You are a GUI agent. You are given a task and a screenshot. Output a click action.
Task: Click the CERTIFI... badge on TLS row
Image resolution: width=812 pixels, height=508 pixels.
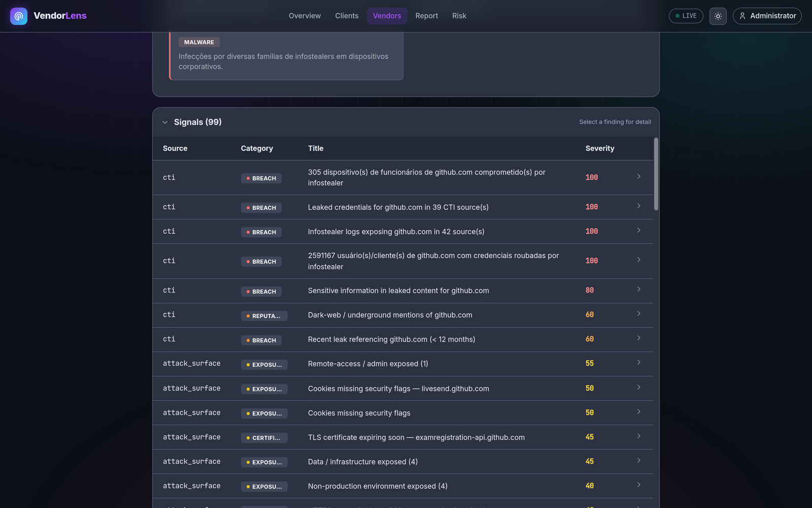coord(264,438)
